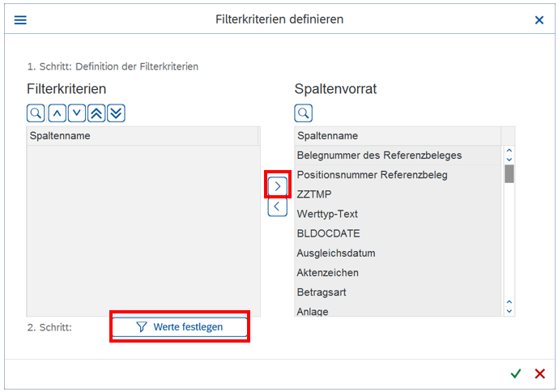Viewport: 558px width, 392px height.
Task: Confirm with the green checkmark
Action: [516, 373]
